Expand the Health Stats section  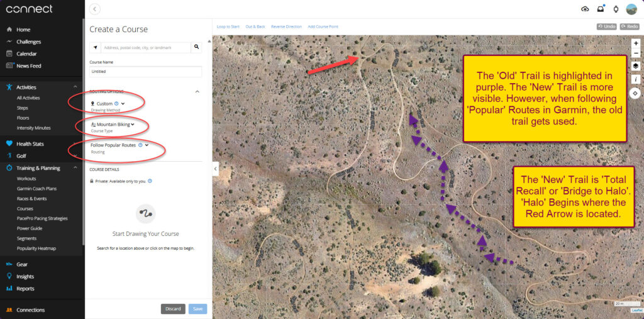[75, 144]
